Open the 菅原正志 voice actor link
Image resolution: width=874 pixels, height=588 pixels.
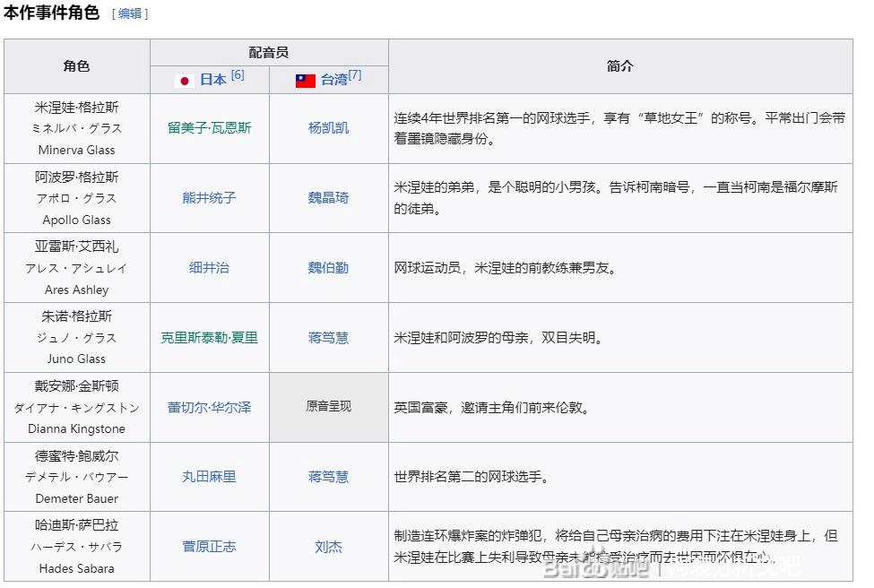pos(209,547)
